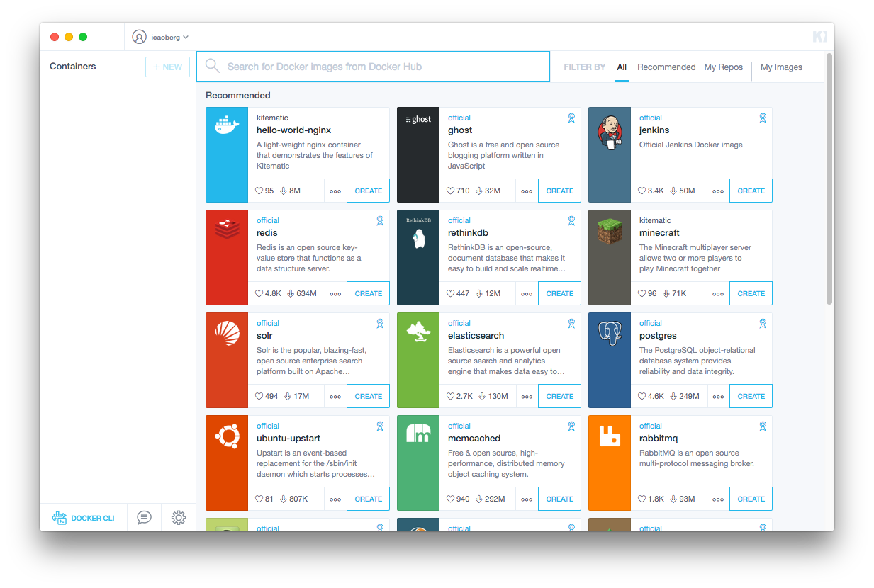
Task: Click the Kitematic logo in the top-right corner
Action: tap(819, 37)
